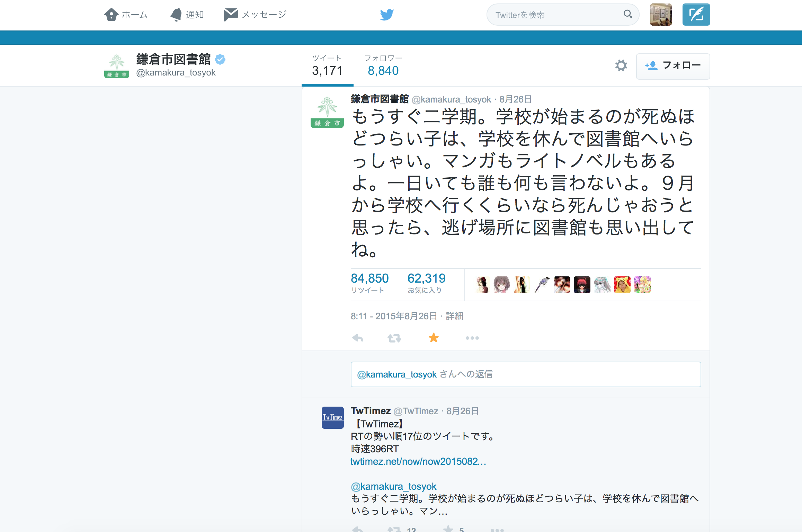Click the 8:11 - 2015年8月26日 timestamp
This screenshot has height=532, width=802.
pos(394,316)
